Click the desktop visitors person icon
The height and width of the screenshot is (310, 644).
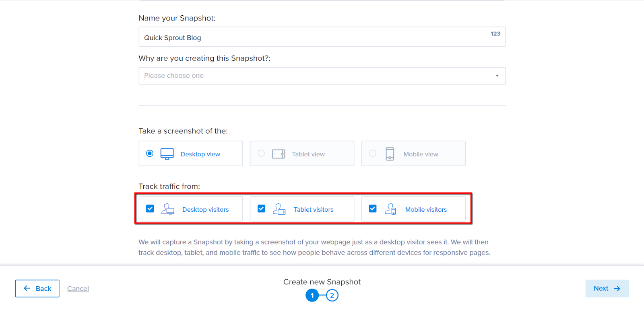tap(168, 209)
